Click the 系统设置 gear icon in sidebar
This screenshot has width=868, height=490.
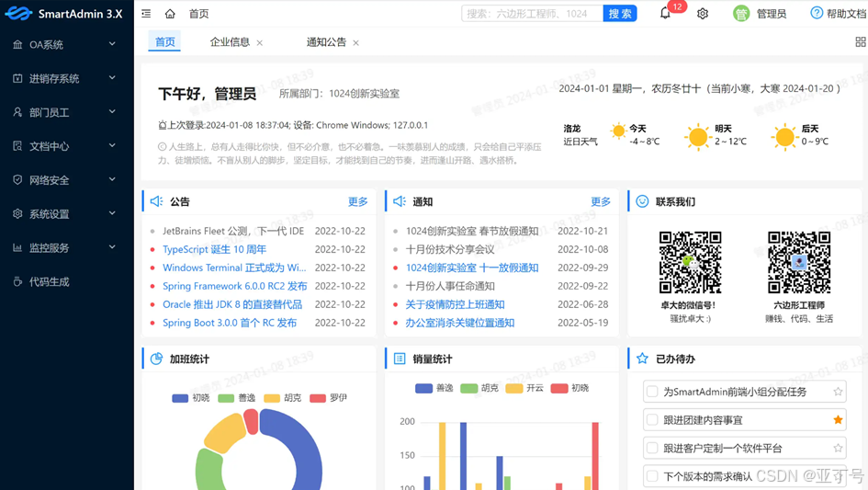[17, 213]
